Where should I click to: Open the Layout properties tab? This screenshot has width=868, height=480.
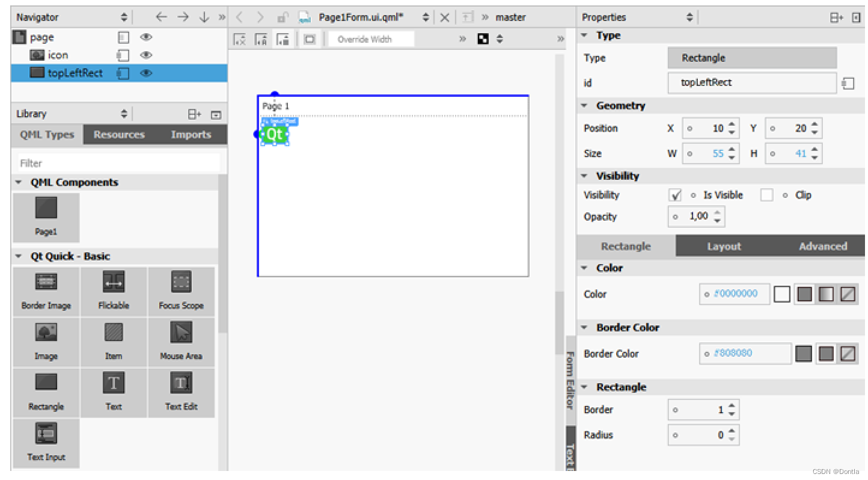pos(724,247)
